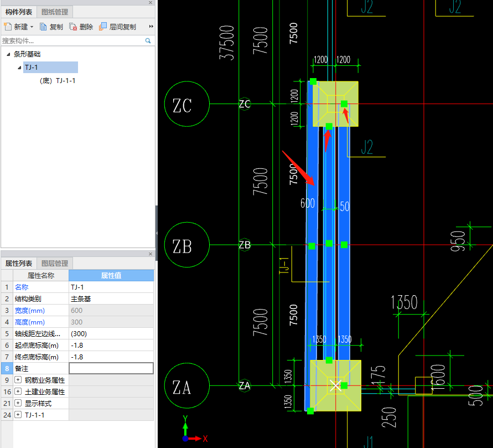Click the TJ-1 label in drawing

pyautogui.click(x=284, y=265)
